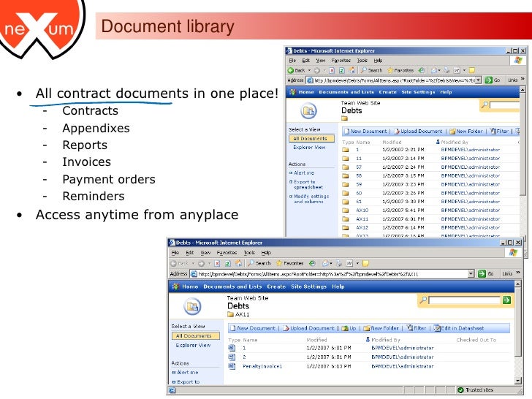
Task: Click search input field in front window
Action: [465, 300]
